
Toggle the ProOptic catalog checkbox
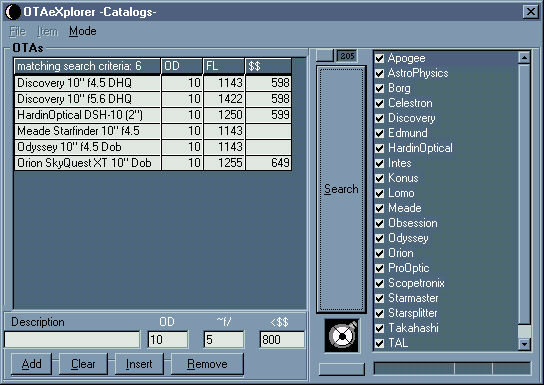(x=380, y=268)
